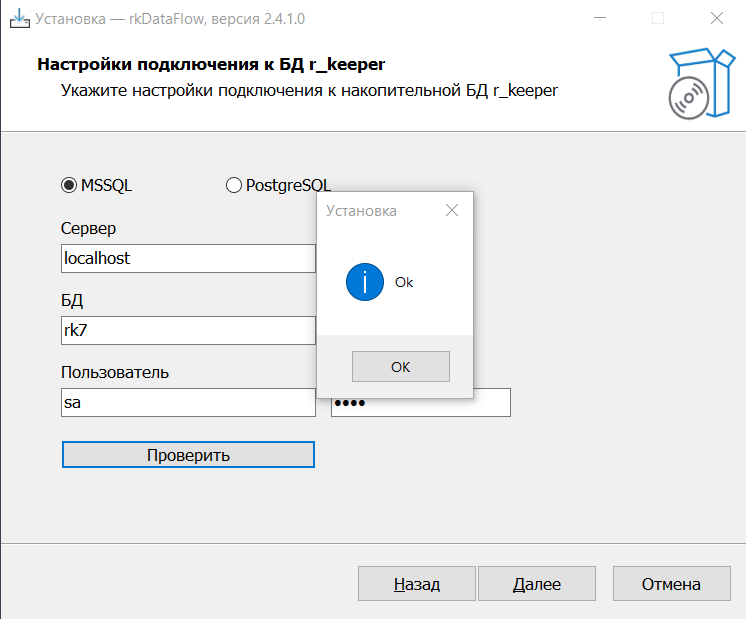Click the installer icon in the title bar
The image size is (746, 619).
(19, 17)
